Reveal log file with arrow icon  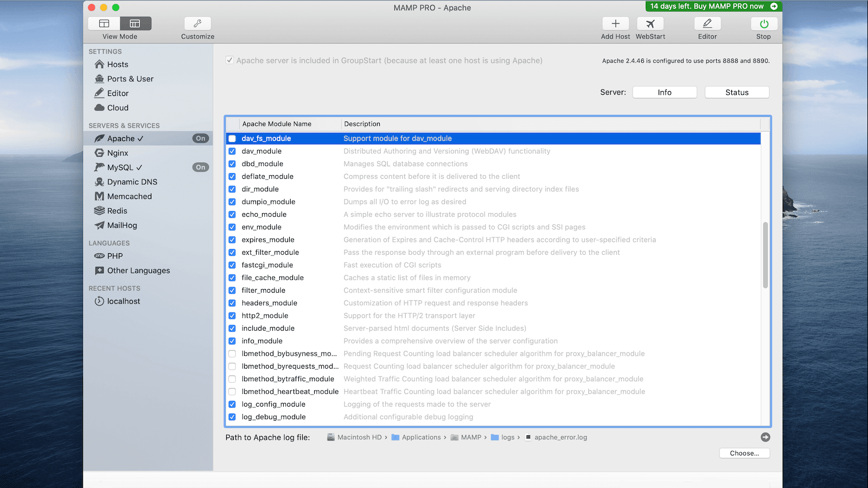pos(765,437)
